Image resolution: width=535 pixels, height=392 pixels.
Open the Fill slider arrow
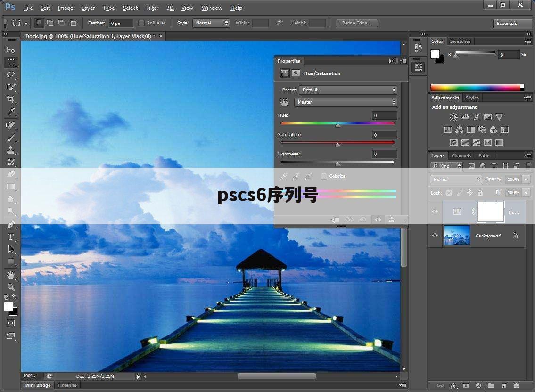tap(526, 192)
